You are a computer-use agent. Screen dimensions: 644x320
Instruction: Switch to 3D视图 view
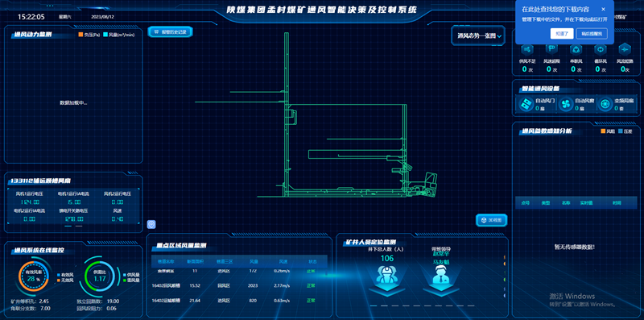coord(492,220)
